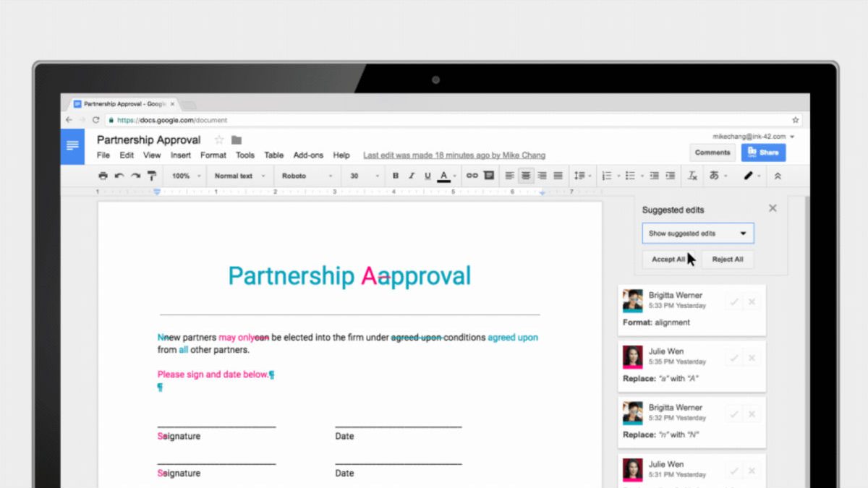Screen dimensions: 868x488
Task: Accept Brigitta Werner's alignment format suggestion
Action: click(x=734, y=301)
